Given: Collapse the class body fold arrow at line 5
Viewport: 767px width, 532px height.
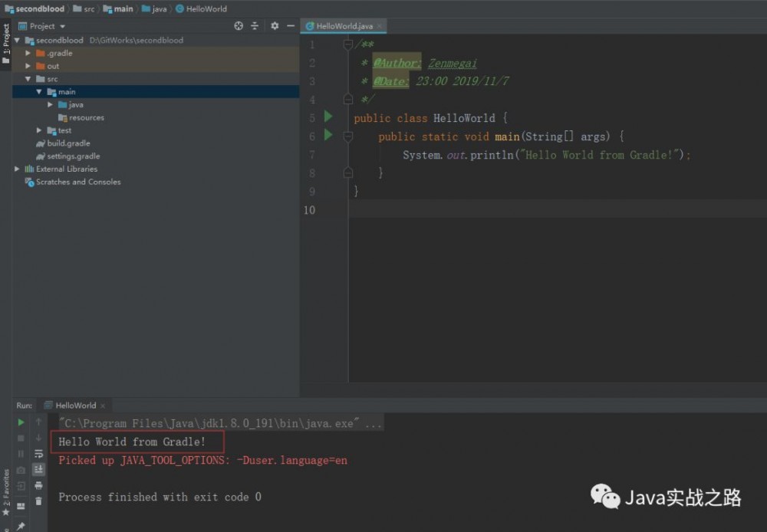Looking at the screenshot, I should (349, 117).
